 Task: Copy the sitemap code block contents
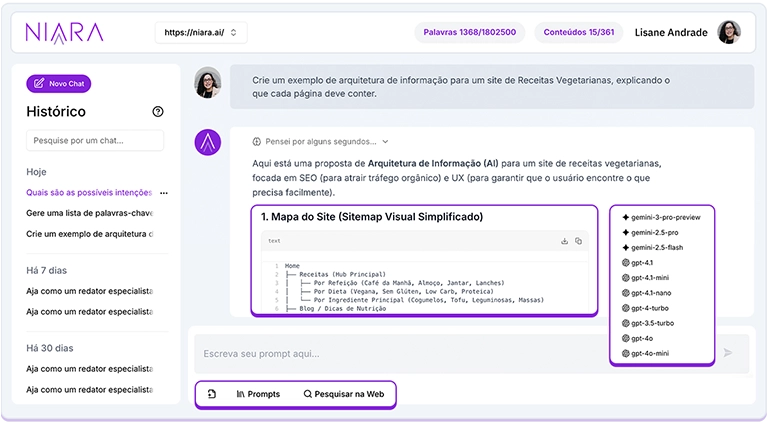(x=578, y=241)
